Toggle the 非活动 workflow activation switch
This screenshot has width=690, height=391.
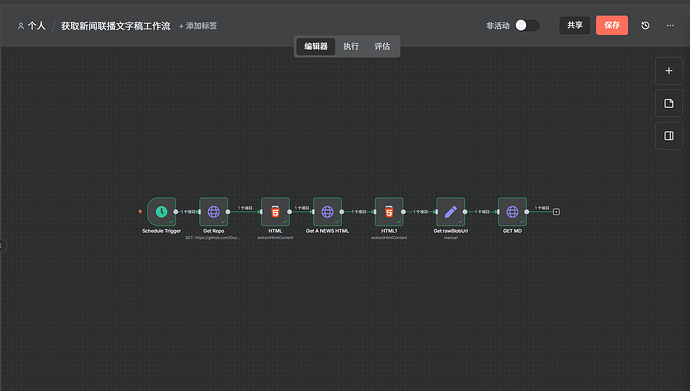point(527,26)
